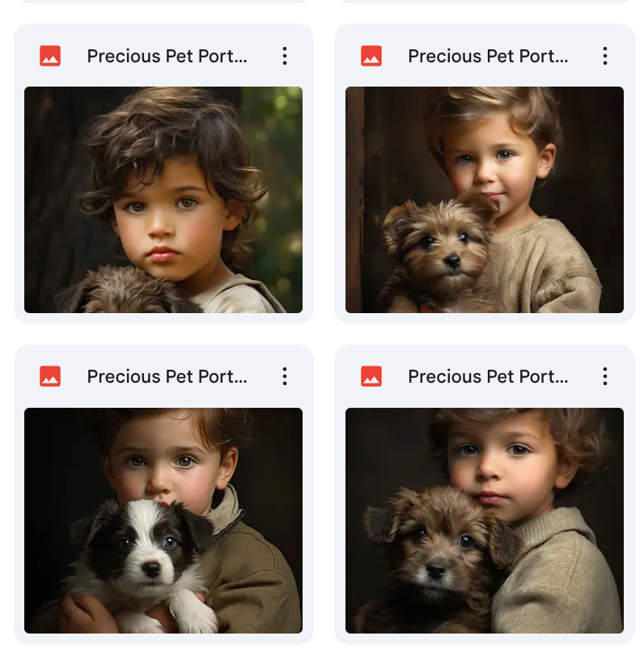Show more options for wooden-backdrop brown puppy file

(x=605, y=56)
